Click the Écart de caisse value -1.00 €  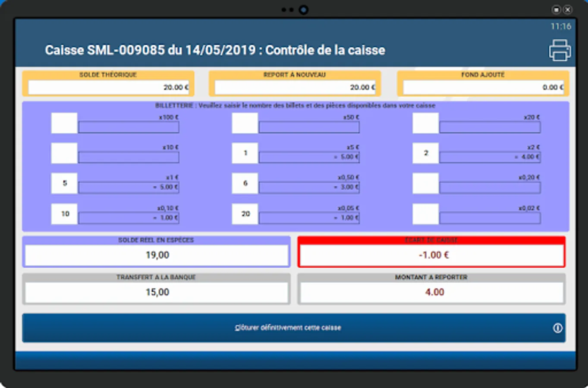(x=432, y=255)
